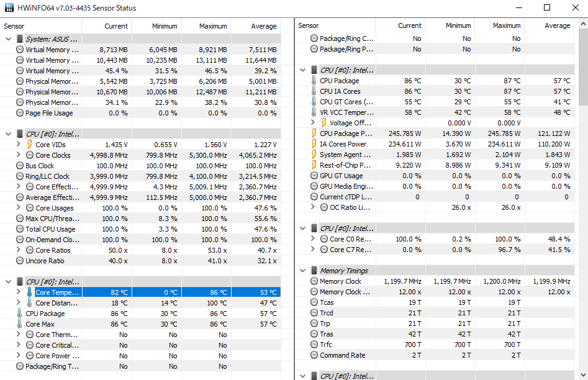Click the HWiNFO64 app icon in the title bar
Screen dimensions: 588x380
click(9, 8)
